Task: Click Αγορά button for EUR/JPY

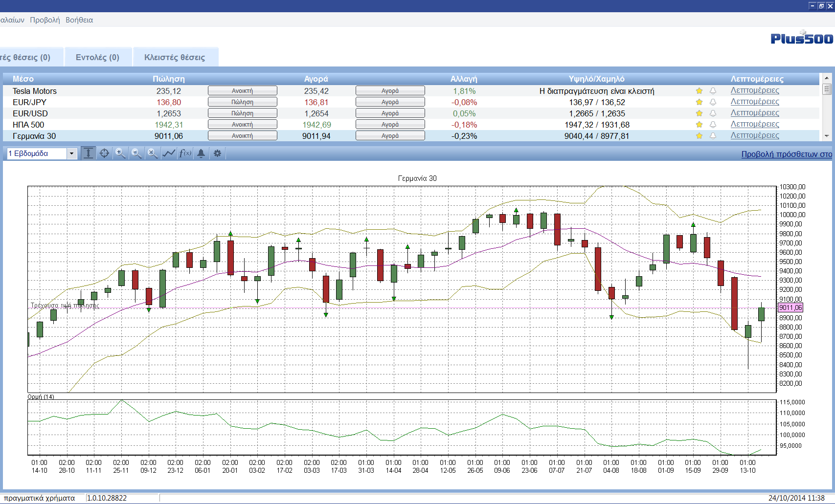Action: point(390,102)
